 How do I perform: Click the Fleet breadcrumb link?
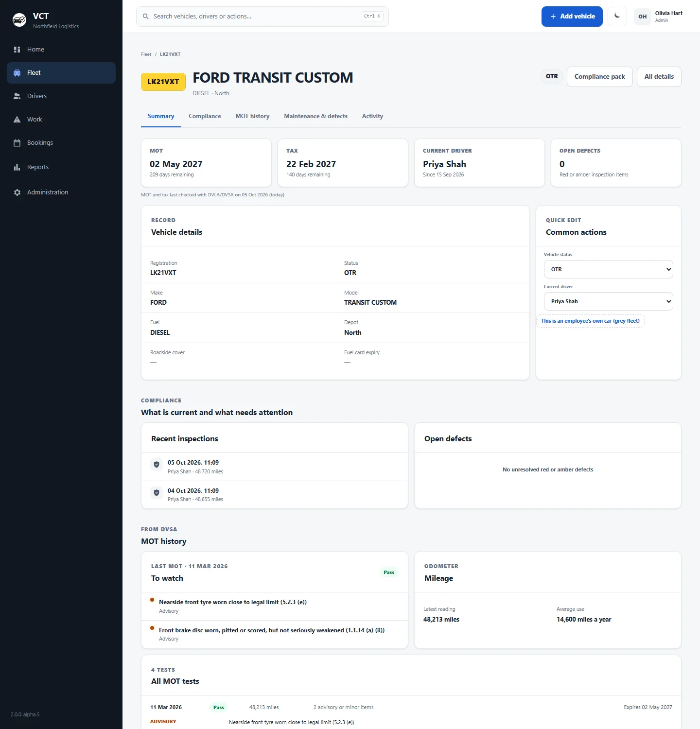[x=146, y=54]
